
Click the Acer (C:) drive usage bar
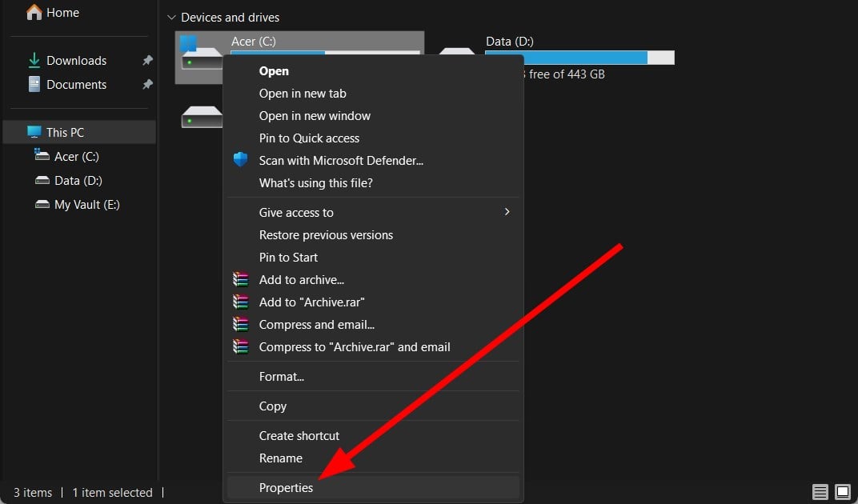point(325,53)
